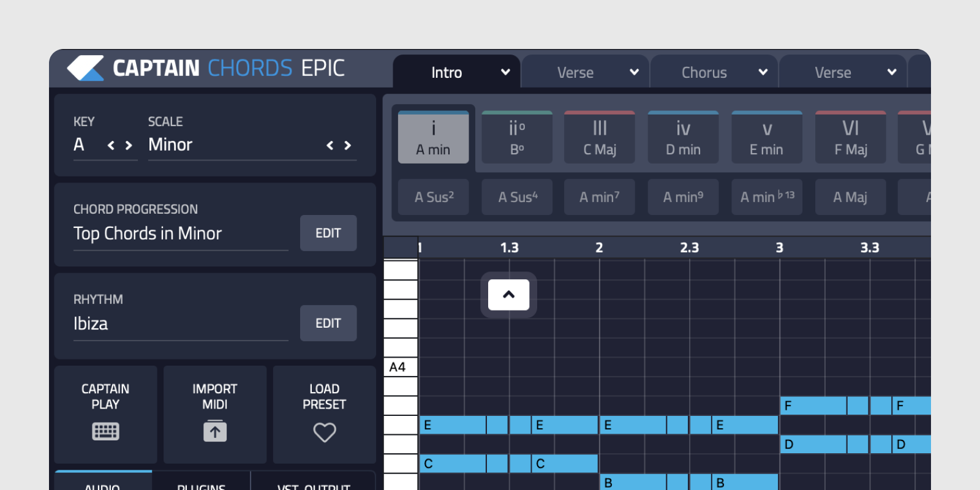Click the A4 piano key
This screenshot has height=490, width=980.
tap(401, 367)
